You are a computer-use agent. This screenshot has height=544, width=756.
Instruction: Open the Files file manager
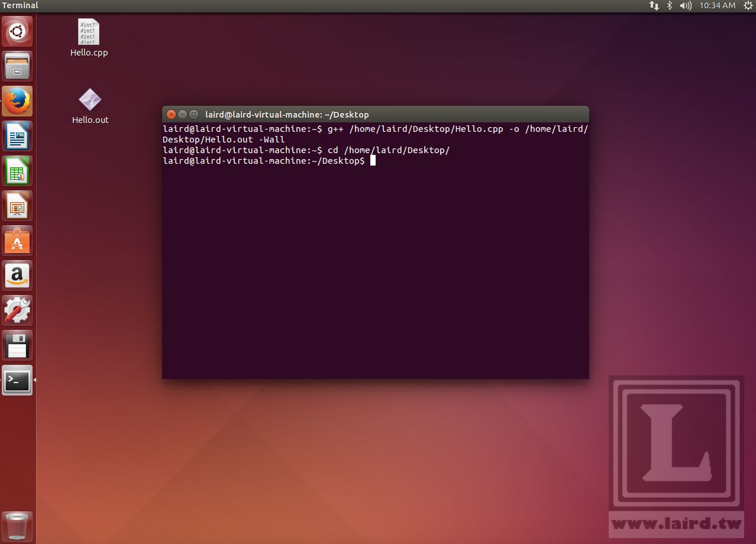pos(17,66)
